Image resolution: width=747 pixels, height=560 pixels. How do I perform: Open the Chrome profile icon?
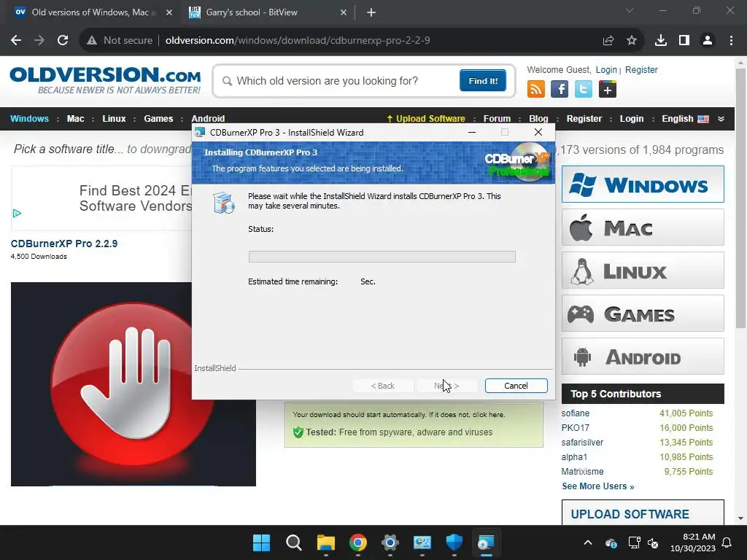coord(708,41)
